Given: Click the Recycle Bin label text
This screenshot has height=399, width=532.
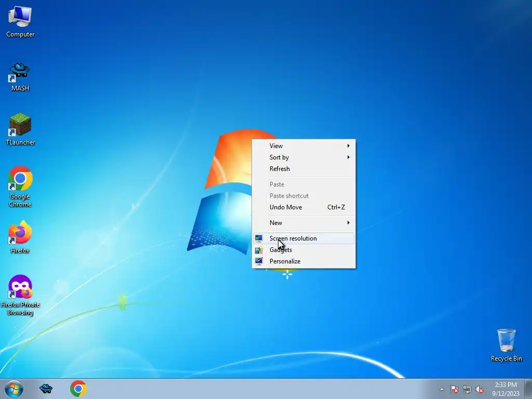Looking at the screenshot, I should [x=506, y=358].
